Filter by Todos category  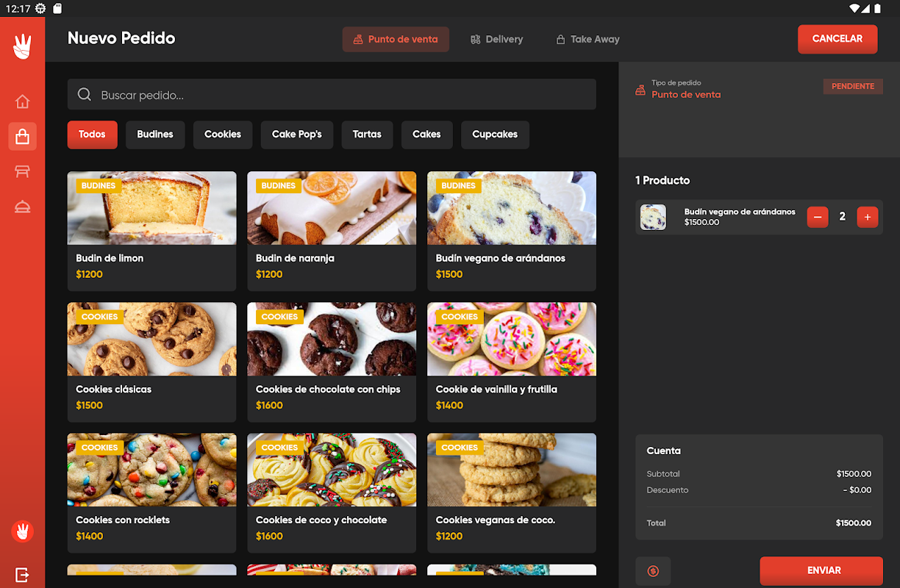pos(92,135)
